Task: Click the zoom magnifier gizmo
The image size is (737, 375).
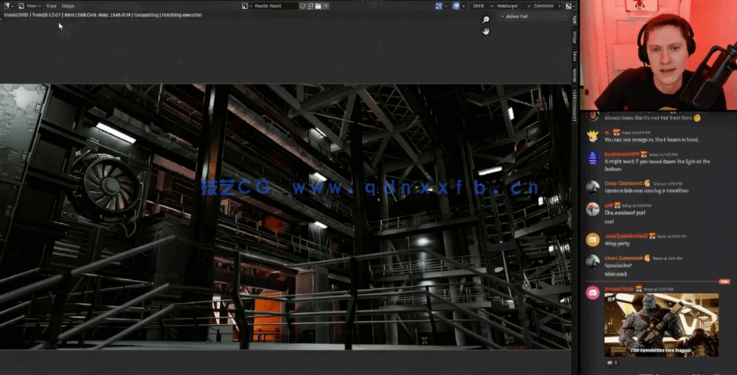Action: 486,19
